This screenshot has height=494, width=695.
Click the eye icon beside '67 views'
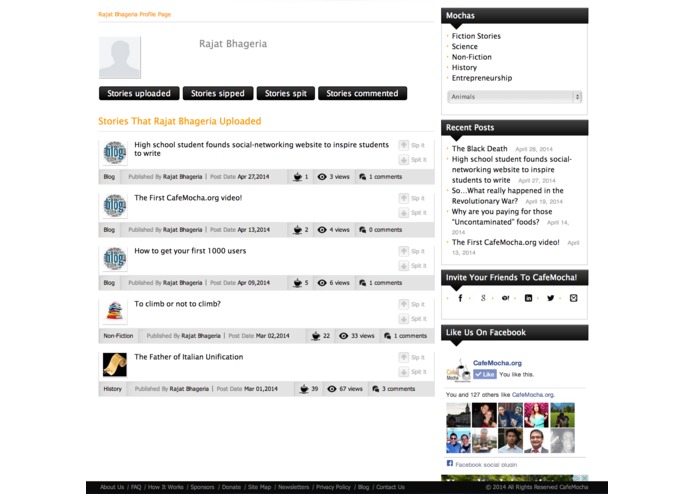[x=332, y=389]
